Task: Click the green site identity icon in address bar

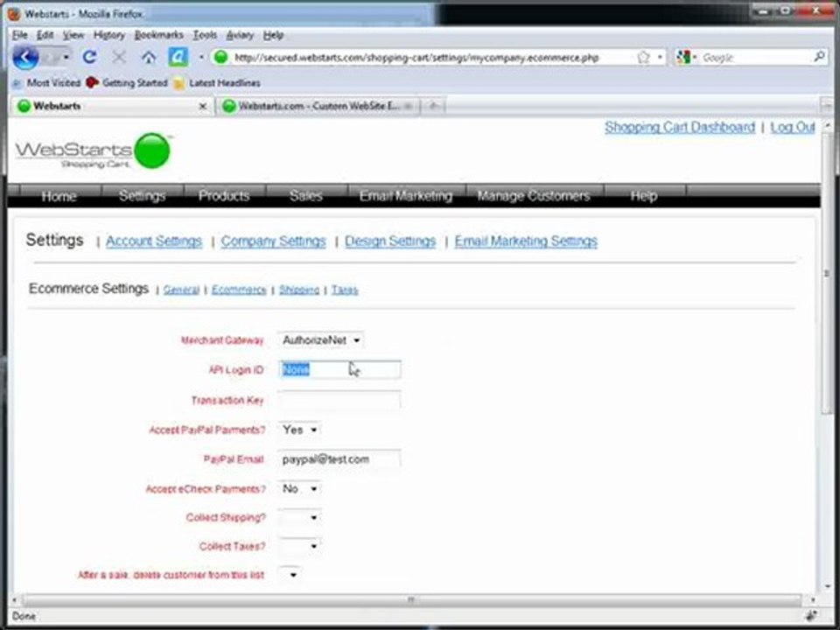Action: [x=220, y=57]
